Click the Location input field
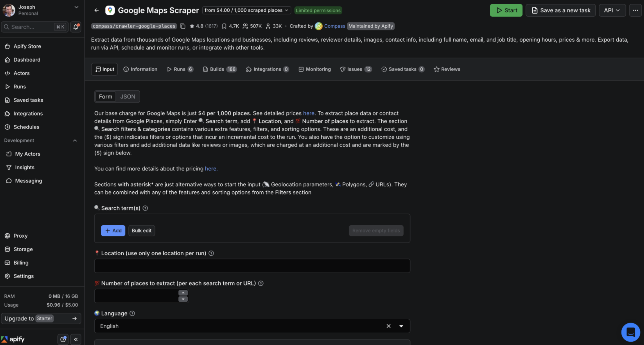644x345 pixels. tap(252, 266)
